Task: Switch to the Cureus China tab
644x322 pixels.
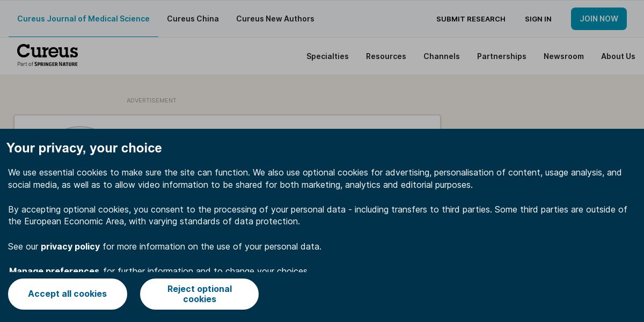Action: tap(193, 19)
